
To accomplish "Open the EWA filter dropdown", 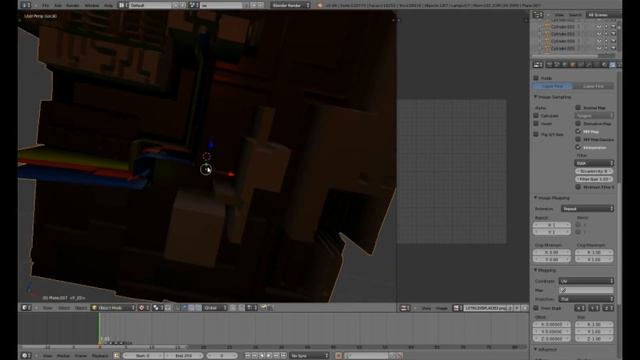I will 594,163.
